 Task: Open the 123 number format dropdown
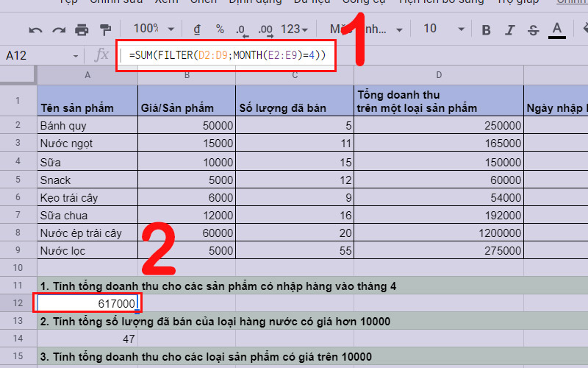(296, 29)
